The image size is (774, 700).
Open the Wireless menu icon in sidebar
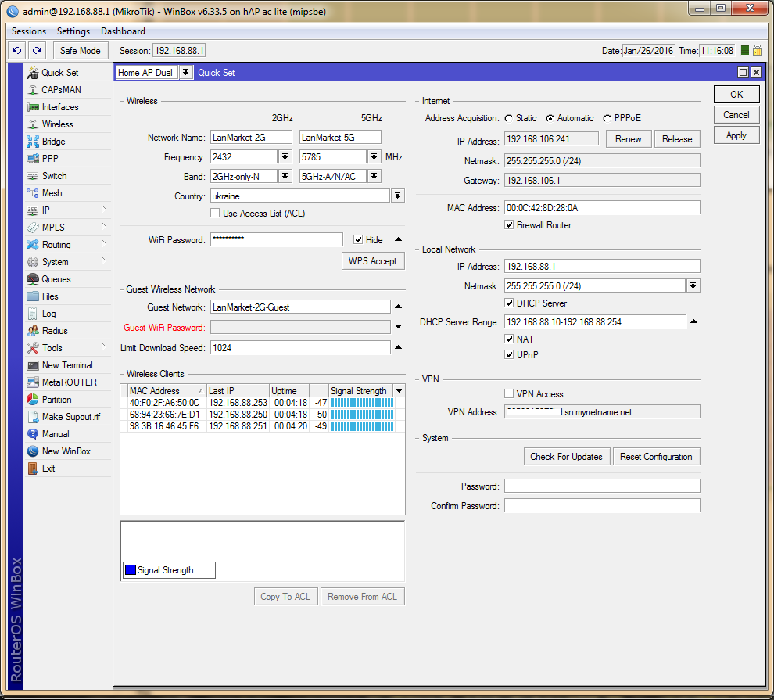coord(33,124)
